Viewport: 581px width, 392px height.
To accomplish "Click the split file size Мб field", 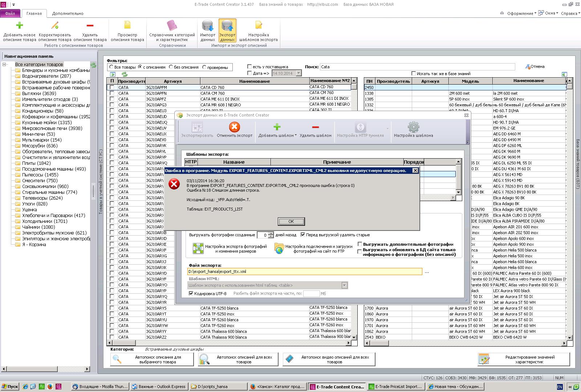I will (311, 294).
